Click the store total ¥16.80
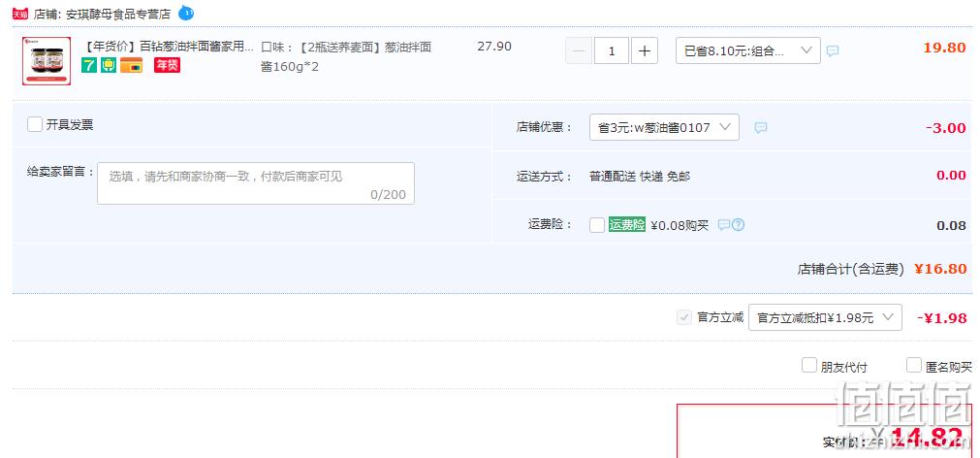 (x=940, y=269)
